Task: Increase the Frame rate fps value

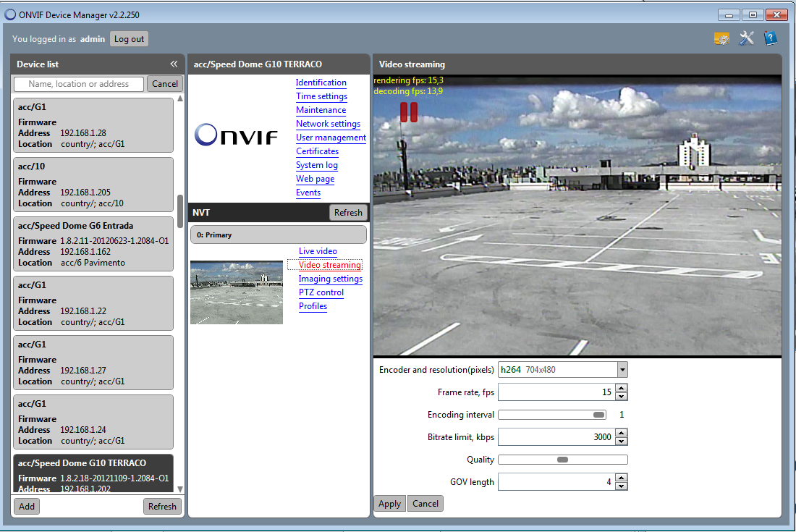Action: [622, 388]
